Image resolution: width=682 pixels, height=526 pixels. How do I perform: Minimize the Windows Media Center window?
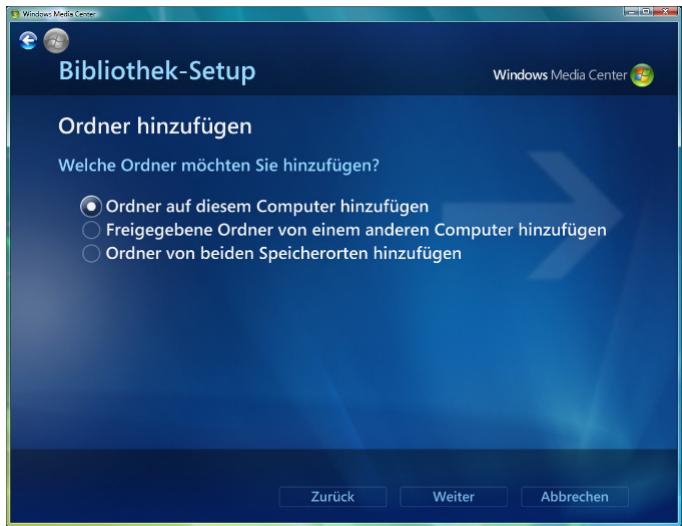click(632, 12)
